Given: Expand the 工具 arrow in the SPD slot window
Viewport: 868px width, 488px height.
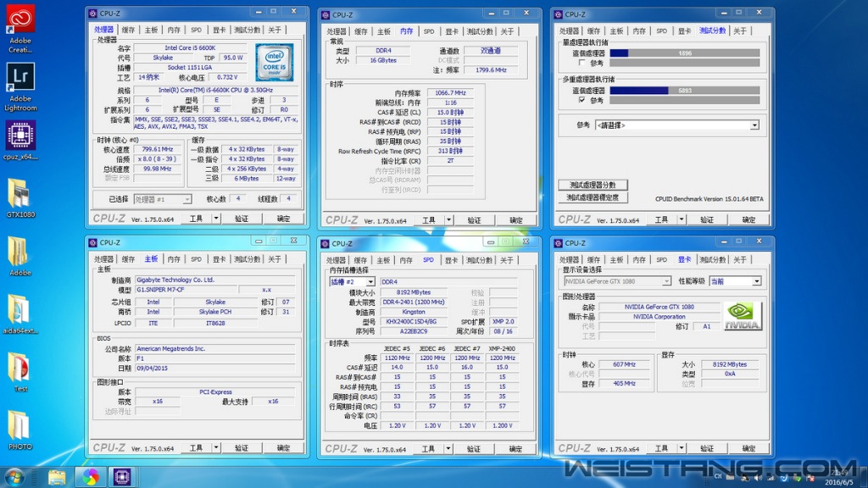Looking at the screenshot, I should (x=448, y=449).
